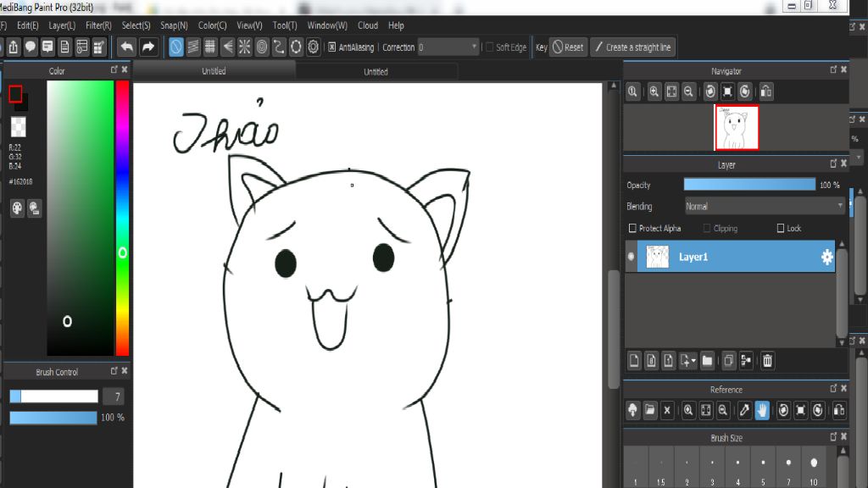Delete the selected layer with trash icon
The image size is (868, 488).
point(767,361)
